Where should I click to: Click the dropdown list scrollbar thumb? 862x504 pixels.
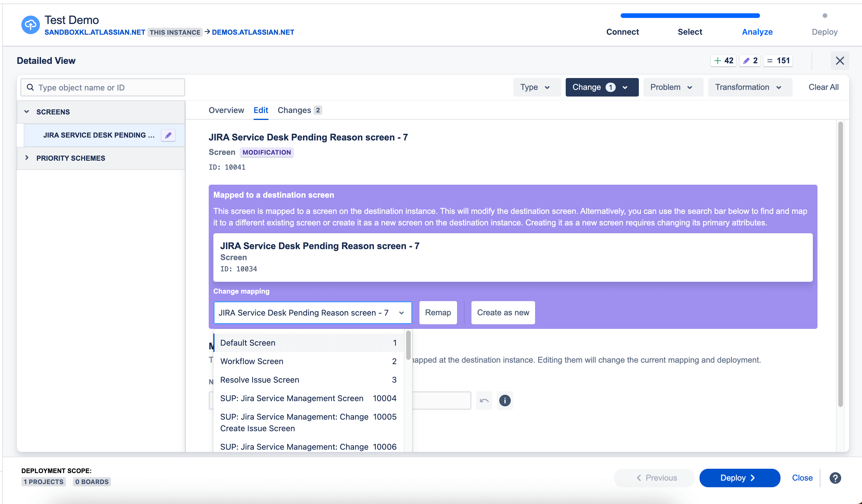coord(408,345)
